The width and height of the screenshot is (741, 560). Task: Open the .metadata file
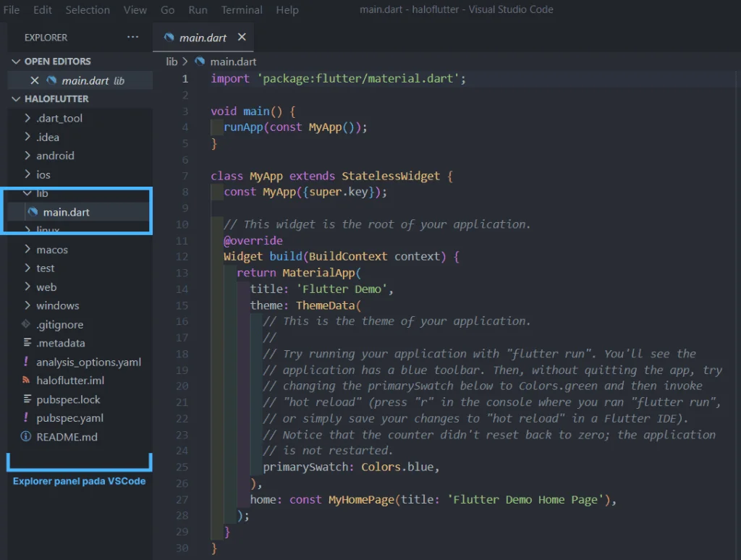61,343
